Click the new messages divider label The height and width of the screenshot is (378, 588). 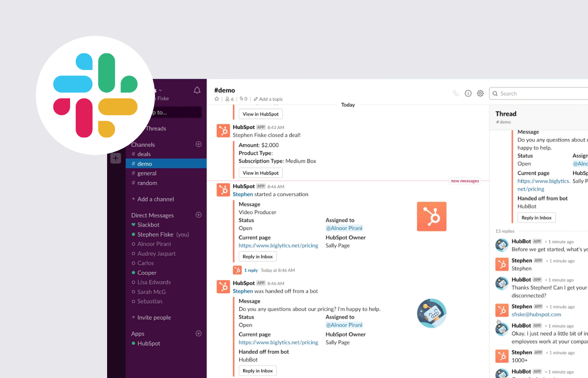465,181
